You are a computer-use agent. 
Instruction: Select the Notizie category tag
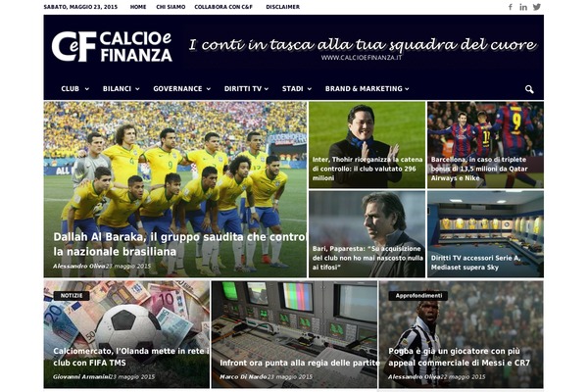[x=72, y=296]
